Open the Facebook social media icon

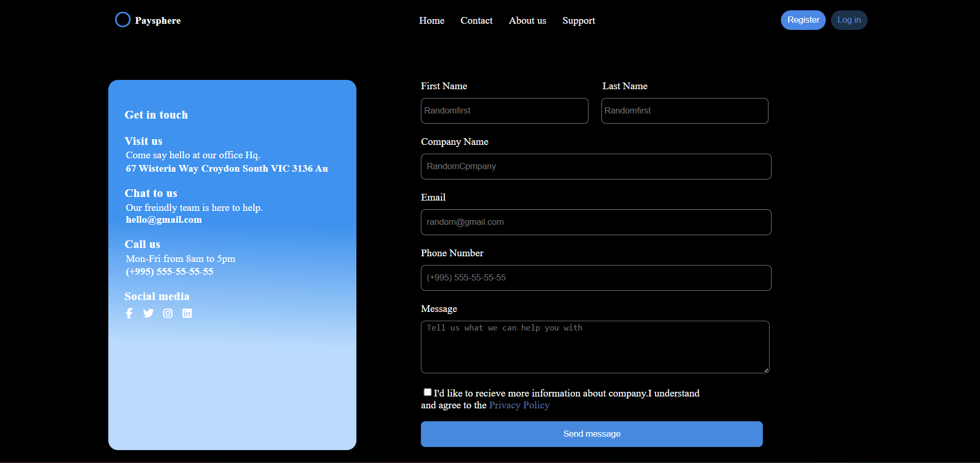pyautogui.click(x=129, y=313)
